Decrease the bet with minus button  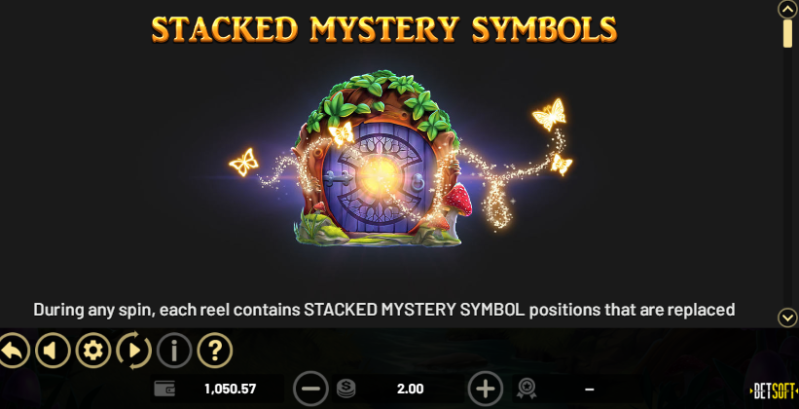[311, 389]
